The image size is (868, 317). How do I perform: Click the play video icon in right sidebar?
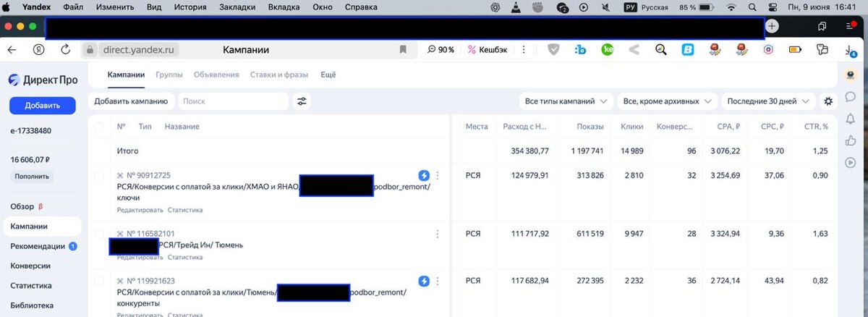pyautogui.click(x=851, y=162)
